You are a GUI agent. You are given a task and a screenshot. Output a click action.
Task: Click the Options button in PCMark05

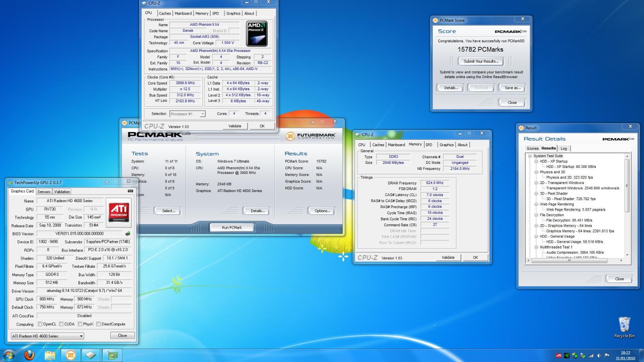tap(322, 211)
